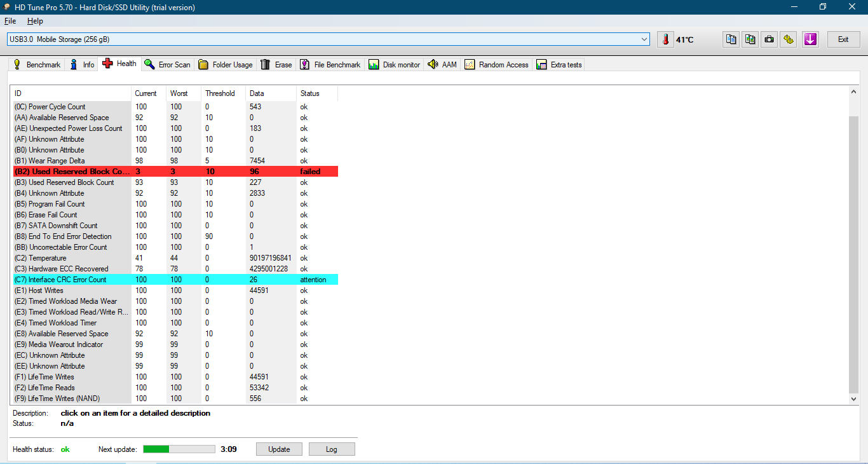This screenshot has height=464, width=868.
Task: Select the (BB) Uncorrectable Error Count row
Action: pyautogui.click(x=175, y=247)
